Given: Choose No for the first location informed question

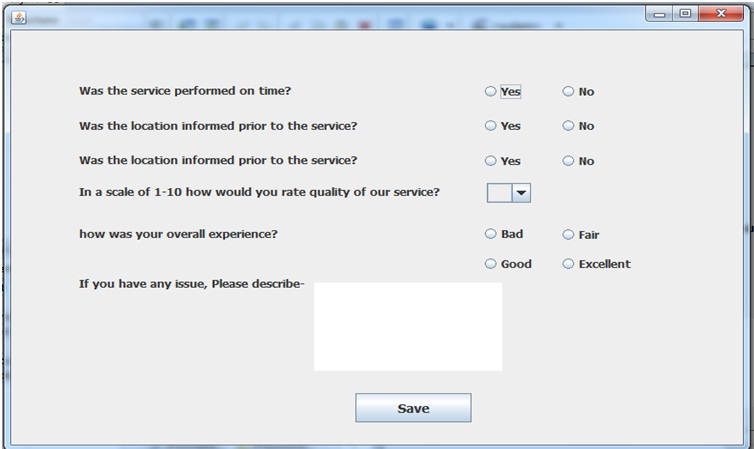Looking at the screenshot, I should click(569, 126).
